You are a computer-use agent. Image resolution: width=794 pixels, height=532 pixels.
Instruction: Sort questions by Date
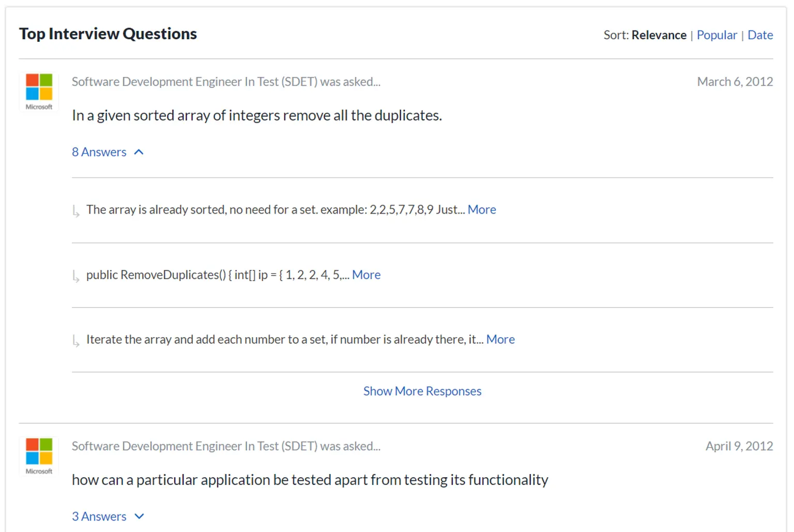click(x=760, y=35)
